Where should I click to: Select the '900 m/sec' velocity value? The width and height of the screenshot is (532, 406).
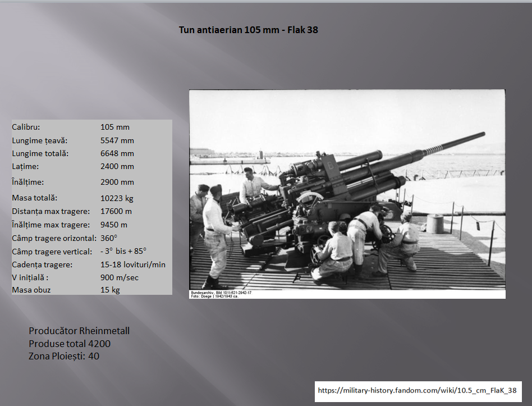tap(120, 277)
